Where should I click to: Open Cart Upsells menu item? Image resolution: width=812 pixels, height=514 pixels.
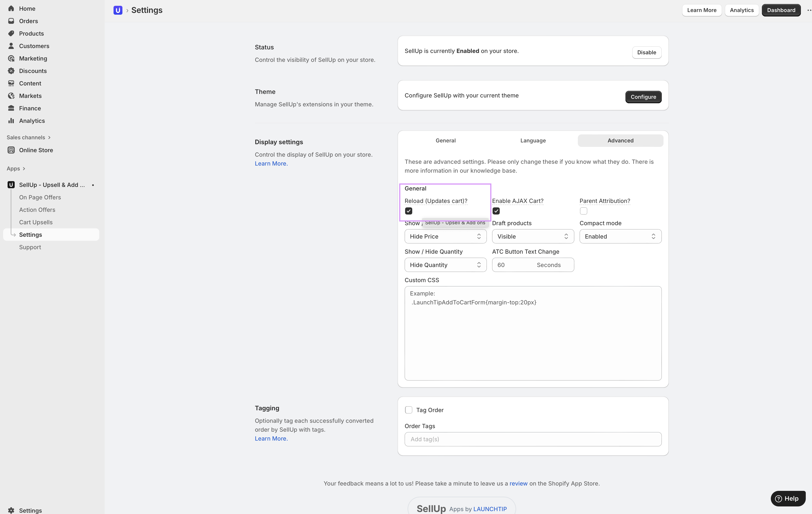point(36,222)
